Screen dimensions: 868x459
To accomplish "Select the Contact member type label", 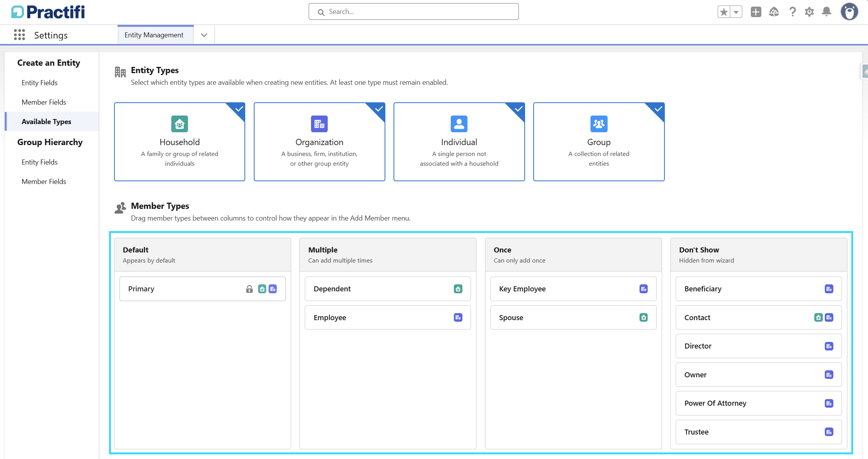I will click(698, 318).
